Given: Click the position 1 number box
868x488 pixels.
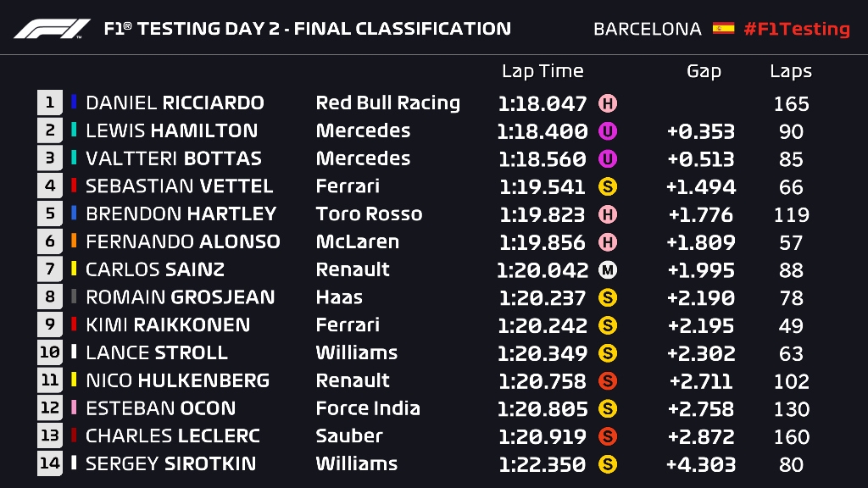Looking at the screenshot, I should pyautogui.click(x=50, y=103).
